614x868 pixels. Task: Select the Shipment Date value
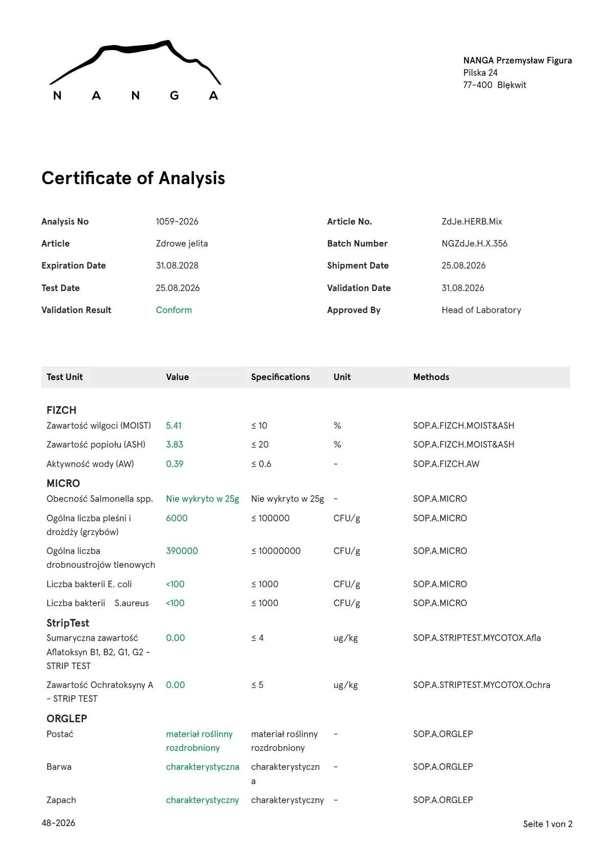[x=464, y=265]
